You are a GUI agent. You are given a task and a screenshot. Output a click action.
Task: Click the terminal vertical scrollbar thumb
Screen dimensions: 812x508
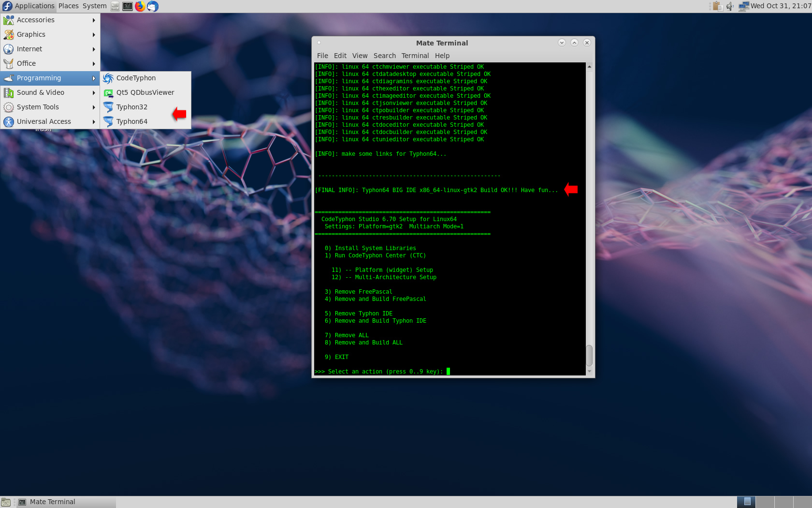pos(589,356)
